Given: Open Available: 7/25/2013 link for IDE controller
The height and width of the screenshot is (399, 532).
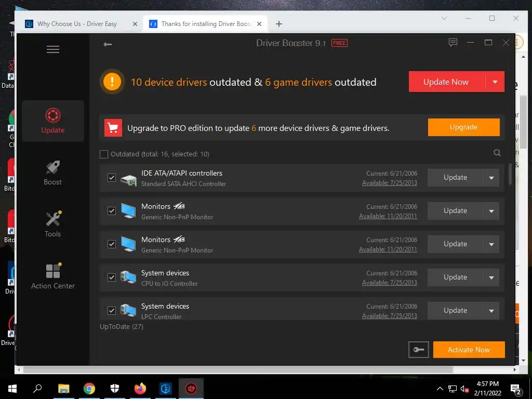Looking at the screenshot, I should (x=390, y=183).
